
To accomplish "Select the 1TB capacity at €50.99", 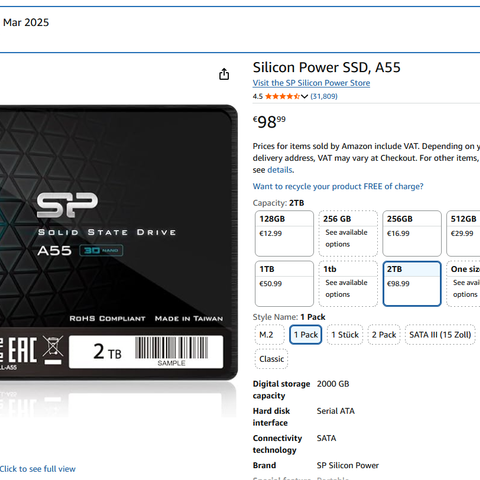I will 284,284.
